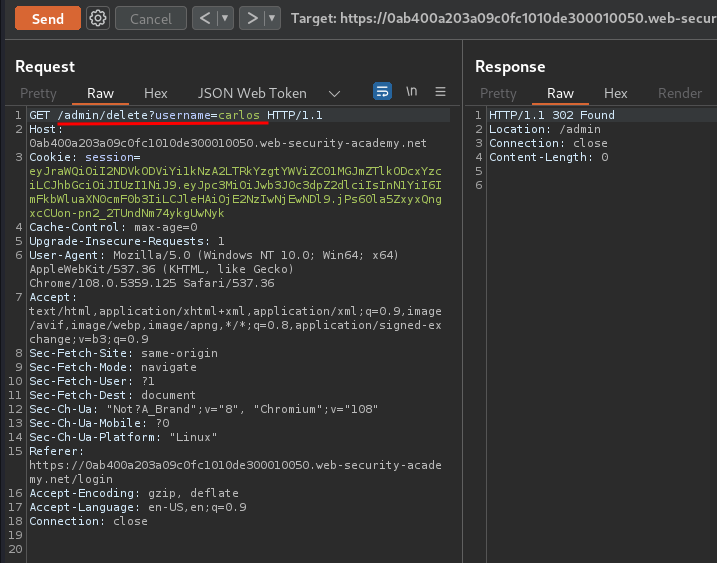Open request settings gear icon
Viewport: 717px width, 563px height.
tap(98, 18)
